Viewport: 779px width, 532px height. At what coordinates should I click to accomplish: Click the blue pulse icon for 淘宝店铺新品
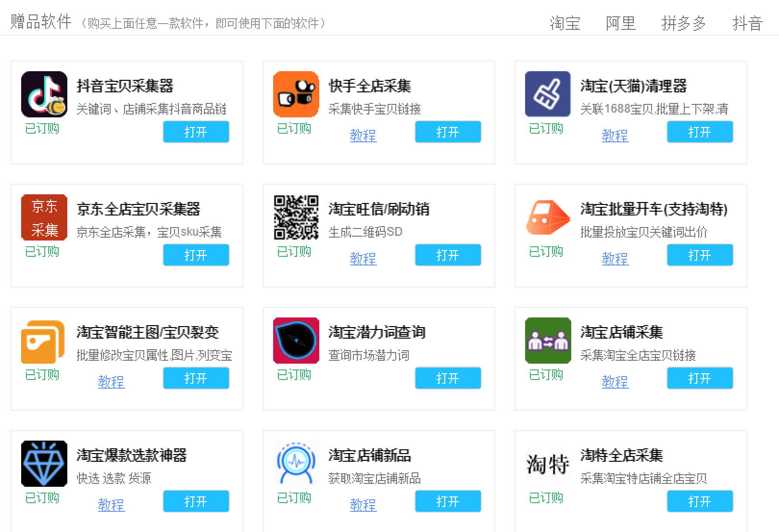point(296,464)
